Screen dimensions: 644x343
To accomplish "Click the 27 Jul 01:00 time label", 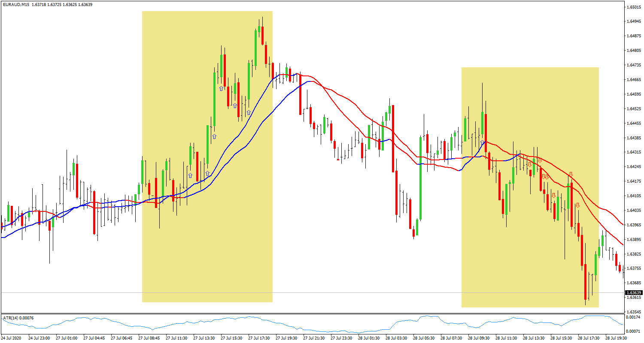I will click(67, 338).
